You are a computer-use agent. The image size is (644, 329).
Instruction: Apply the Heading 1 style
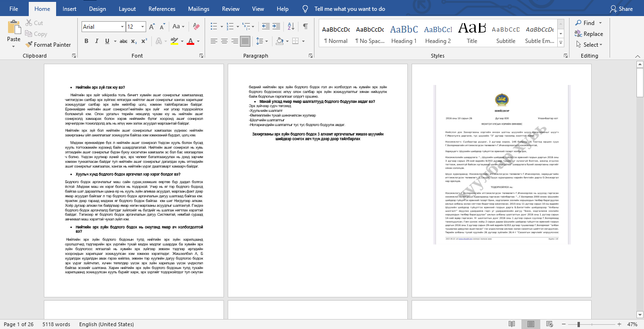(404, 34)
